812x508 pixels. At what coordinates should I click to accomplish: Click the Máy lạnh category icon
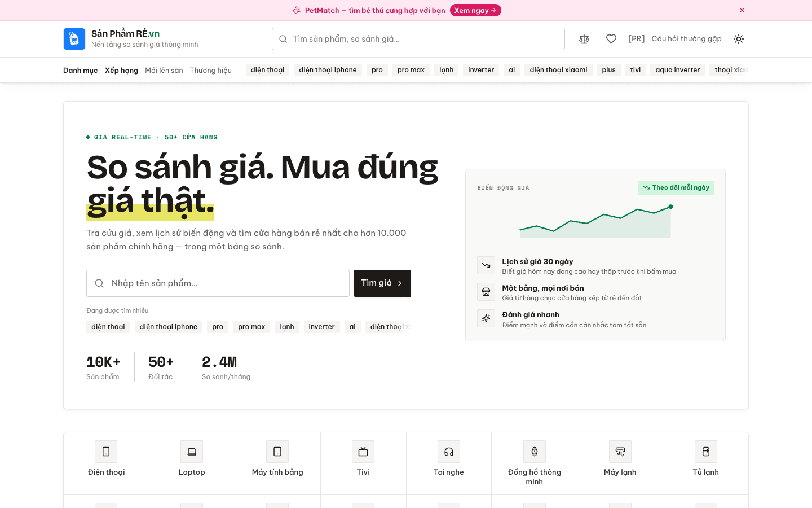620,452
